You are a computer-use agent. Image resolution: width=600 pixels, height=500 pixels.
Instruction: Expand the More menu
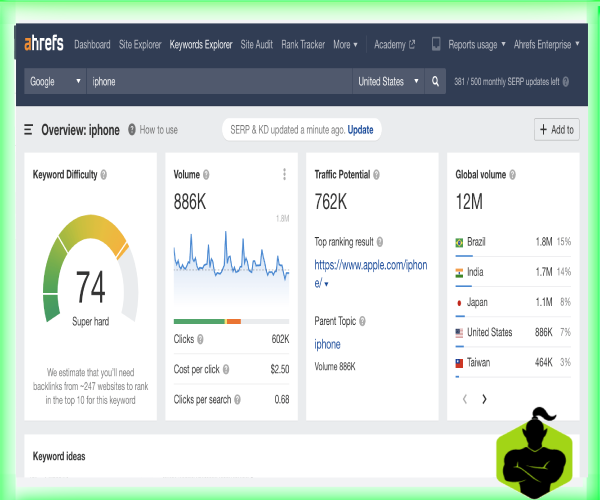345,44
